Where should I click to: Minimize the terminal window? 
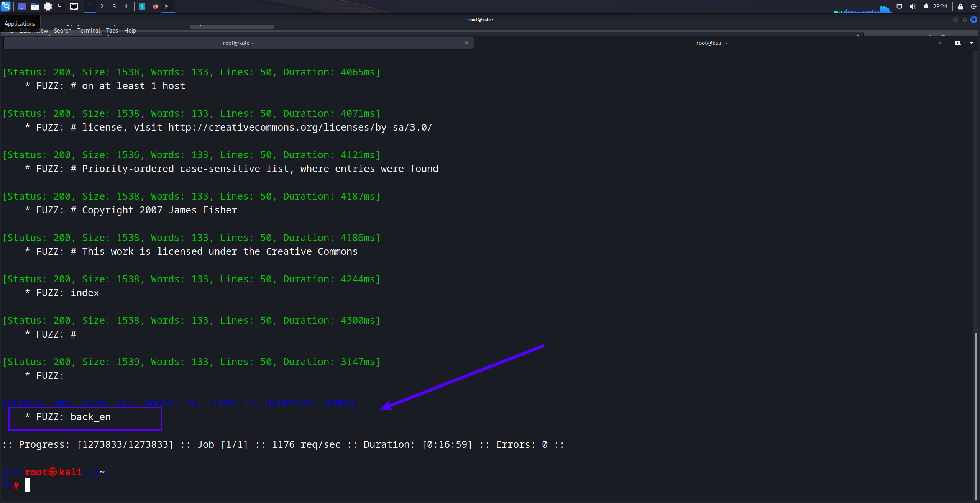click(x=955, y=20)
